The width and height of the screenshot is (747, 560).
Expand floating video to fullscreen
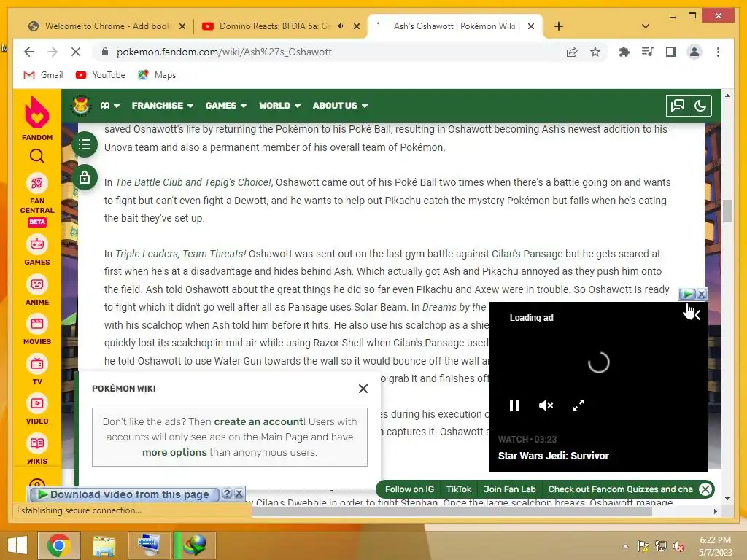pos(578,405)
